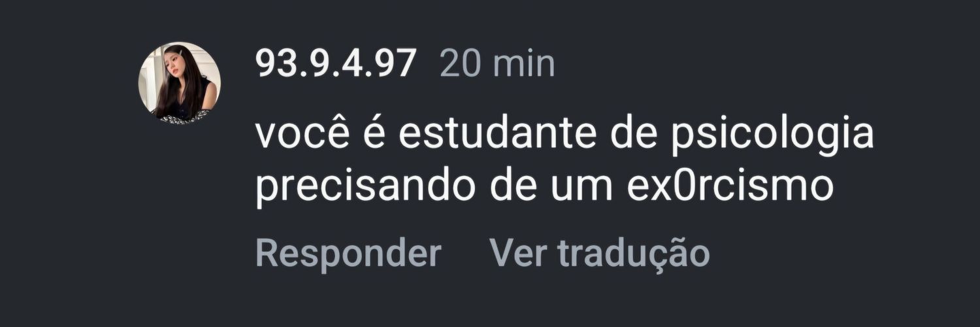Image resolution: width=980 pixels, height=327 pixels.
Task: Select the line "você é estudante de psicologia"
Action: pos(564,136)
